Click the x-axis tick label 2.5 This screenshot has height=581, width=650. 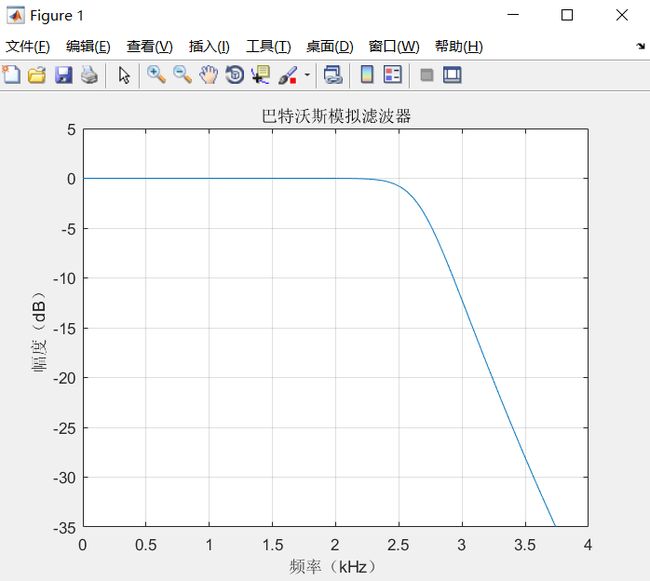(x=398, y=545)
